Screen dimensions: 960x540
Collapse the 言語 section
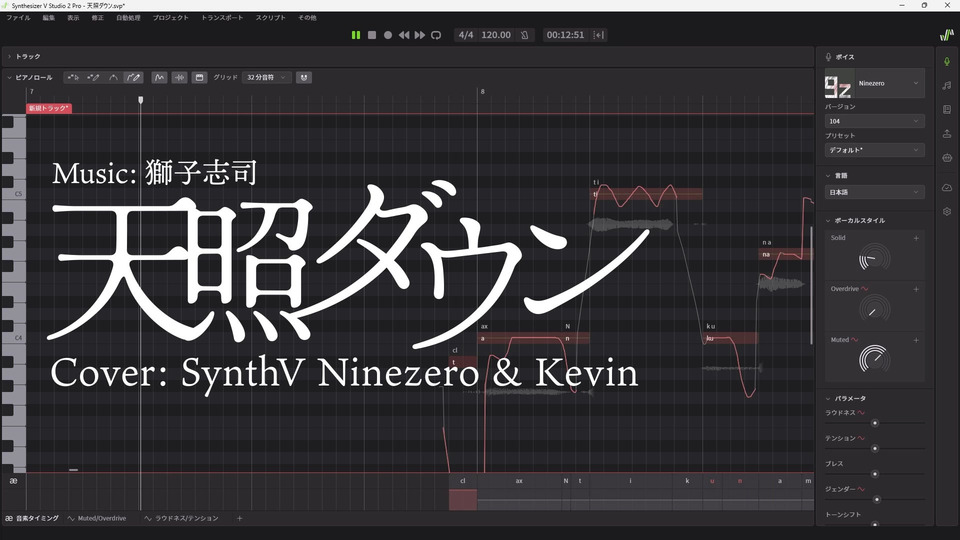[x=828, y=176]
